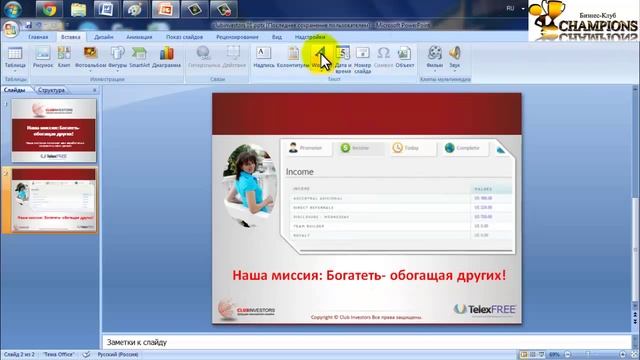The image size is (640, 360).
Task: Switch to Normal view in status bar
Action: 524,354
